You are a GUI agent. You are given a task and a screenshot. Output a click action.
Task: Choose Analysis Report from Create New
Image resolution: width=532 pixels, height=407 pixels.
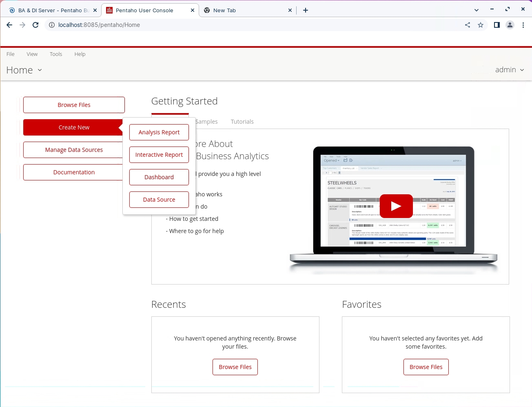pyautogui.click(x=159, y=132)
